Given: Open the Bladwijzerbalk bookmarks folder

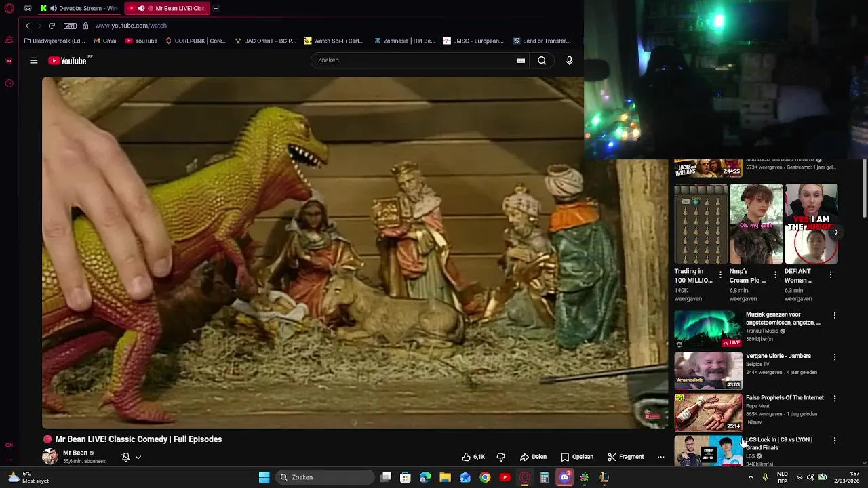Looking at the screenshot, I should [54, 41].
